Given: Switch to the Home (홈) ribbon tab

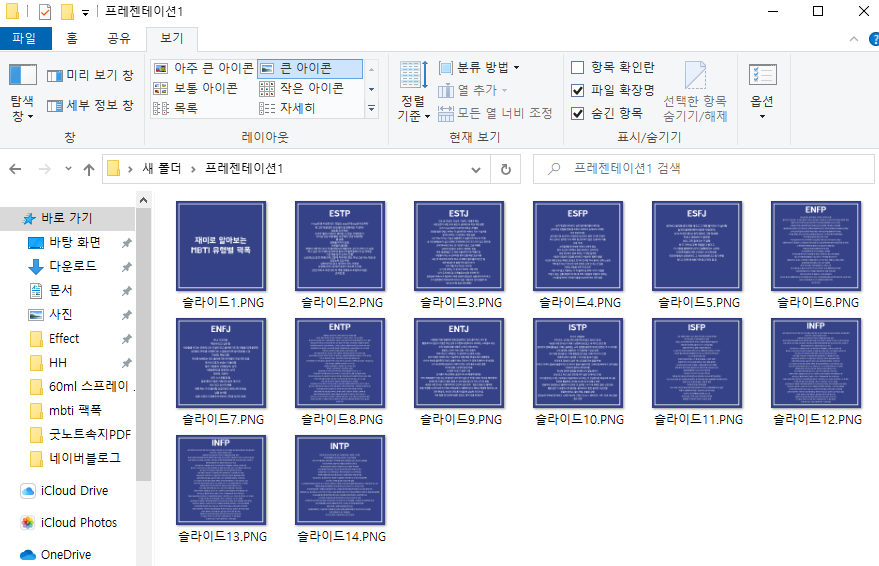Looking at the screenshot, I should point(72,38).
